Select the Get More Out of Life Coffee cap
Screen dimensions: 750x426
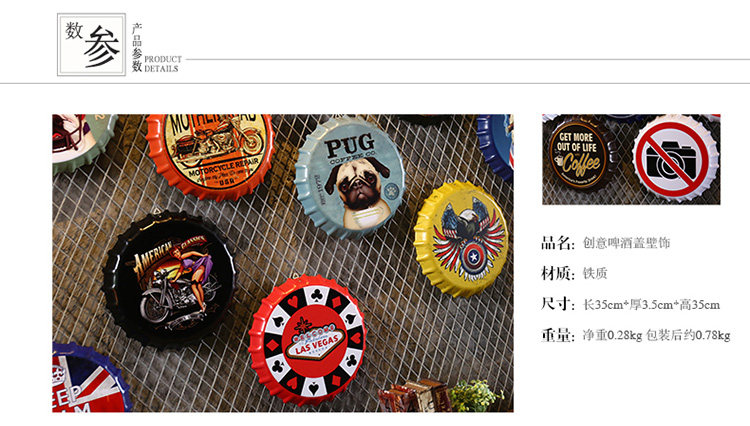[580, 154]
